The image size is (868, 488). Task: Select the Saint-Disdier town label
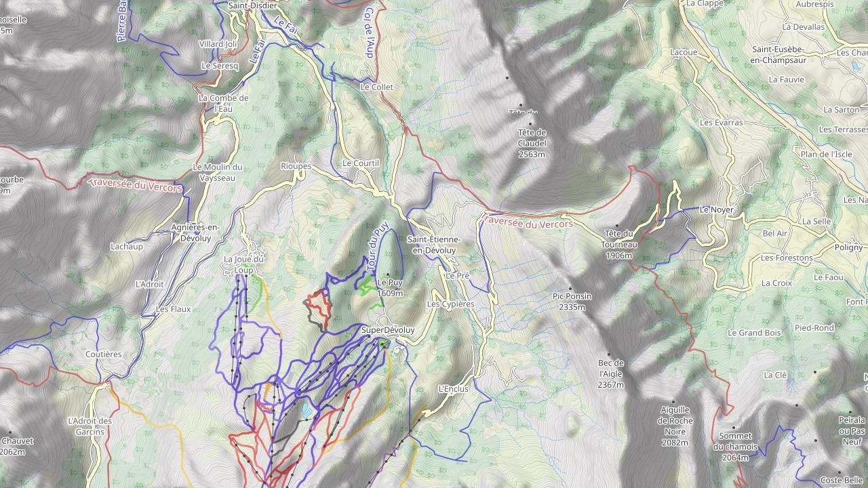(x=252, y=5)
